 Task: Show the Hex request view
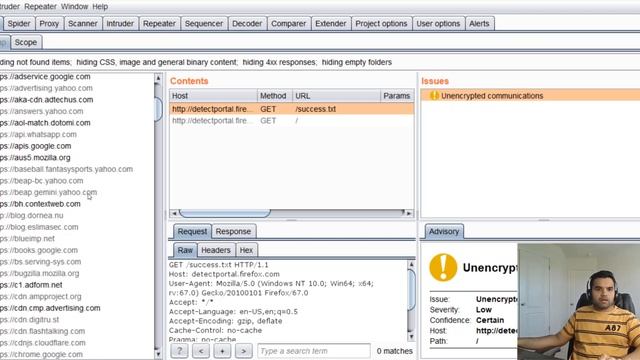click(x=246, y=250)
